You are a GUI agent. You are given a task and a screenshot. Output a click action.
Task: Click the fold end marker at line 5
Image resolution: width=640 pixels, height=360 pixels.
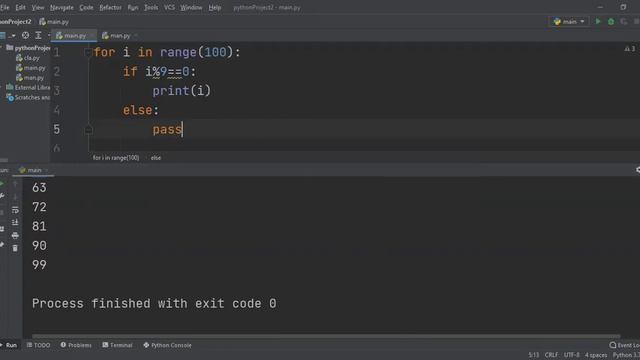[x=88, y=130]
